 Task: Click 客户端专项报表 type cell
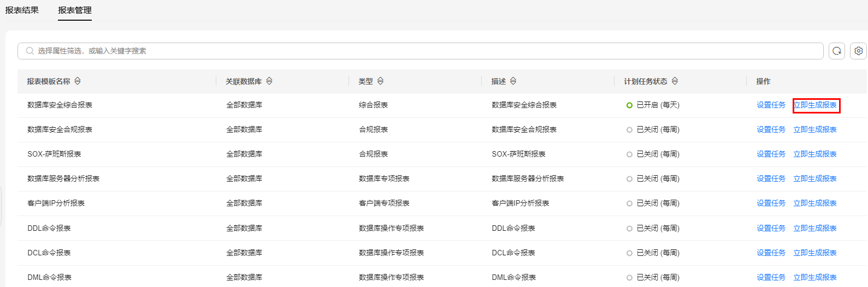tap(384, 203)
